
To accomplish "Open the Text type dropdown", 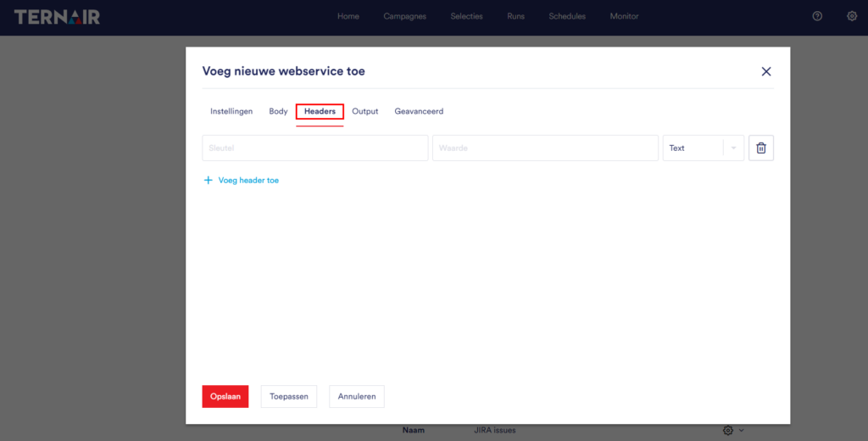I will (x=703, y=148).
